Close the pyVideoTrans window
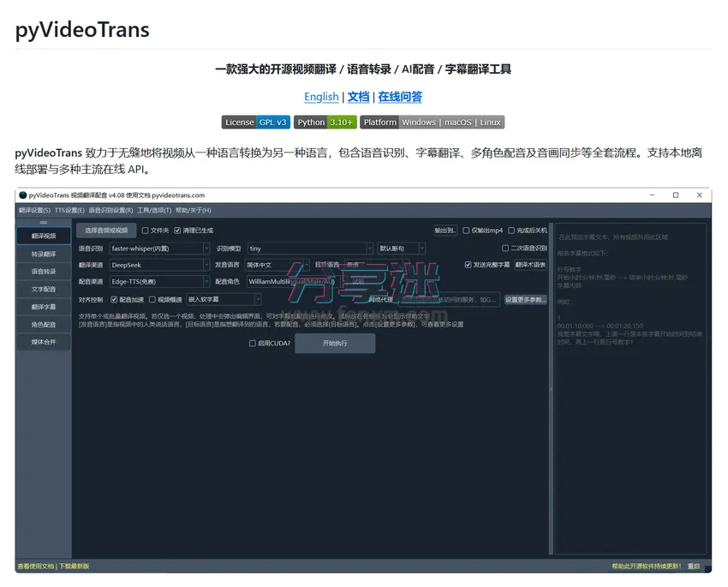This screenshot has width=728, height=587. tap(699, 195)
